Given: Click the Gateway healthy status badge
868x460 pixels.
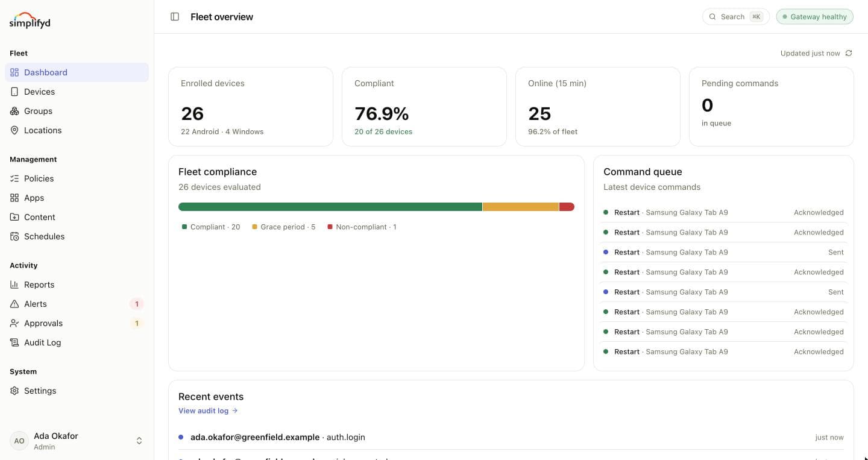Looking at the screenshot, I should pos(815,17).
